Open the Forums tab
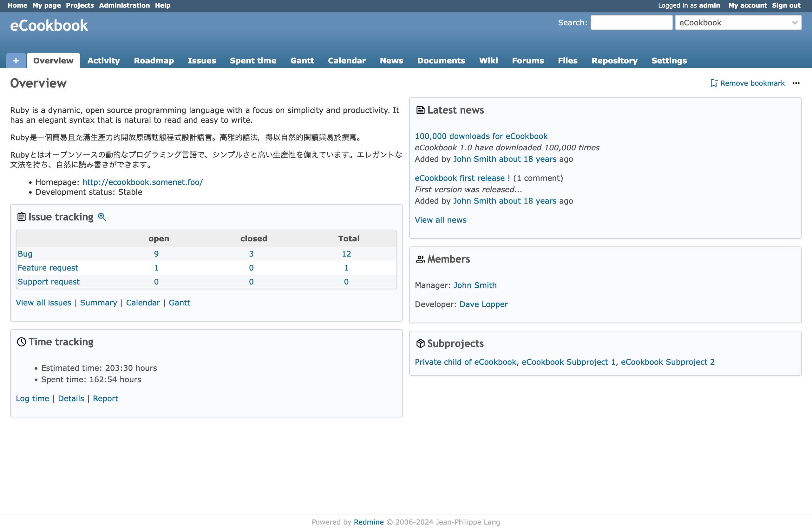Viewport: 812px width, 529px height. (x=528, y=61)
